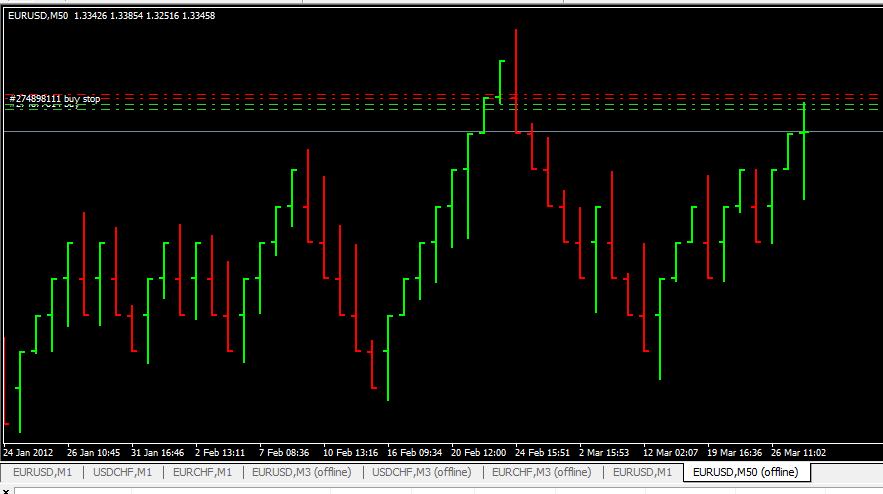Image resolution: width=883 pixels, height=494 pixels.
Task: Select the #274898111 buy stop order label
Action: click(x=55, y=99)
